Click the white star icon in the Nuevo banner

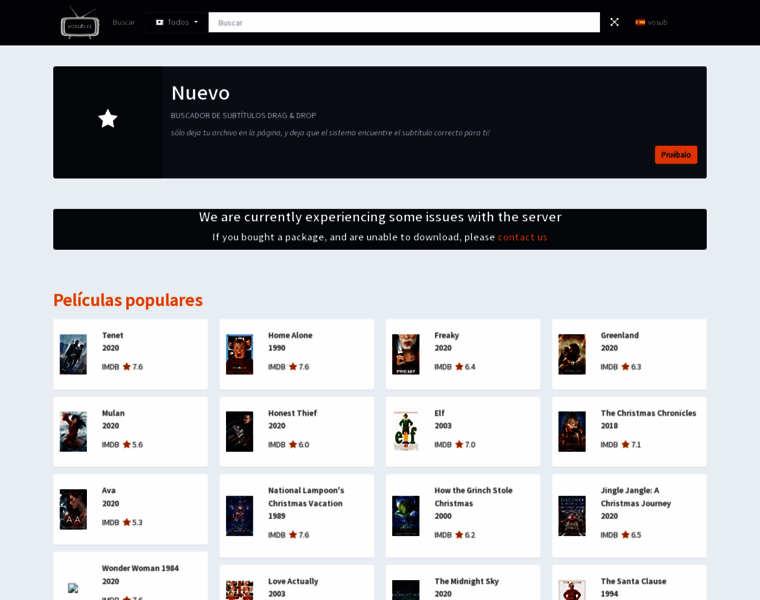tap(108, 119)
